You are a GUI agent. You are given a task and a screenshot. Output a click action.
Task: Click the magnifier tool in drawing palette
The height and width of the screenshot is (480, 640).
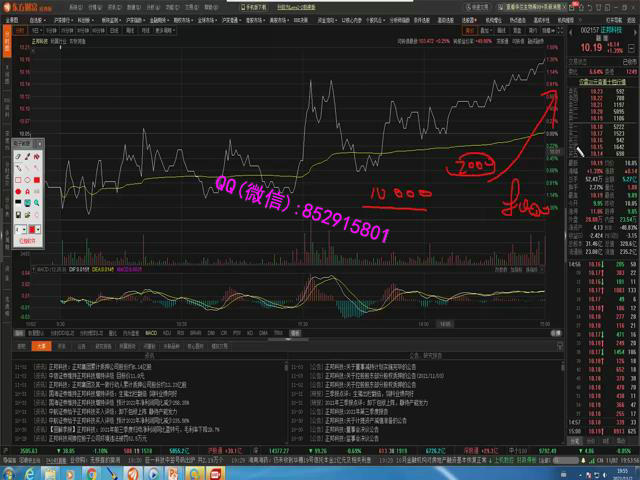coord(37,202)
